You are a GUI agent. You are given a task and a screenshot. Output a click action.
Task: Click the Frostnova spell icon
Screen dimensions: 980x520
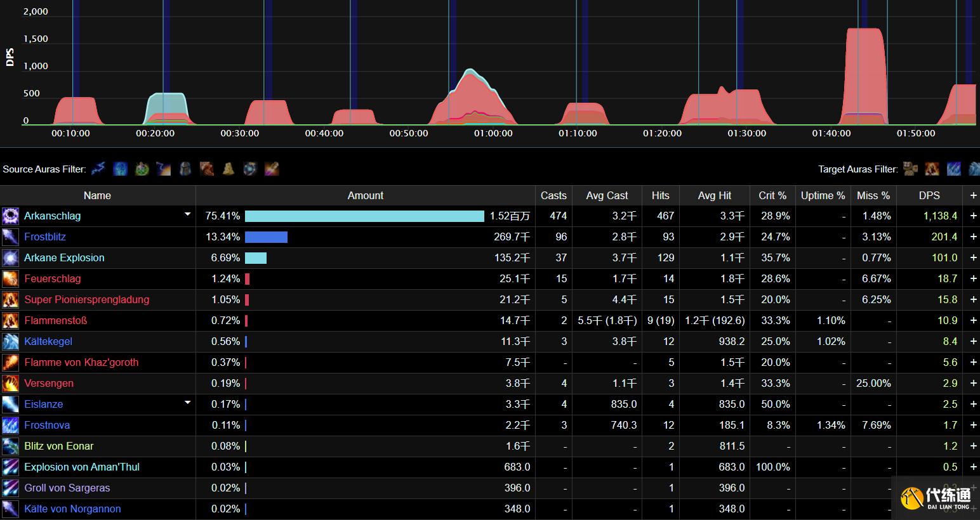pyautogui.click(x=11, y=426)
